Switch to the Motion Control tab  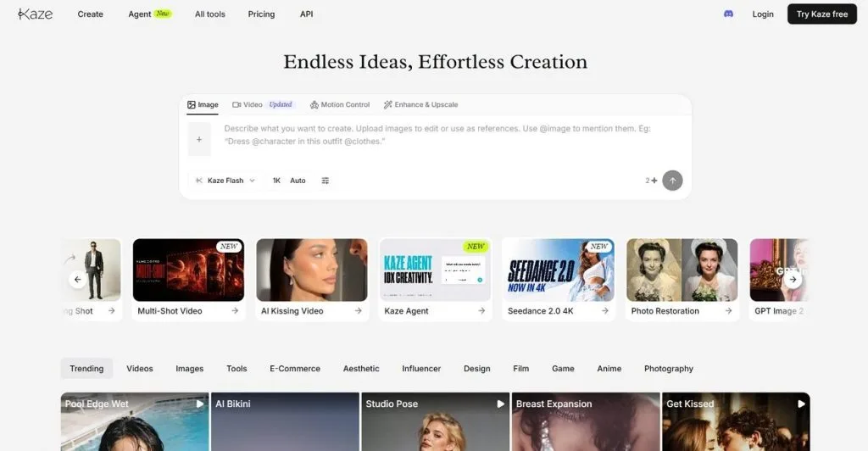tap(340, 104)
